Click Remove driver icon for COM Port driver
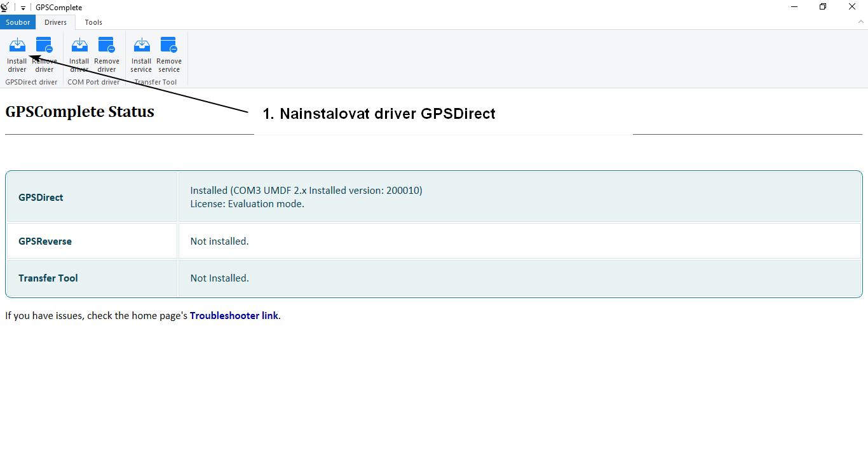Viewport: 868px width, 469px height. pos(106,54)
